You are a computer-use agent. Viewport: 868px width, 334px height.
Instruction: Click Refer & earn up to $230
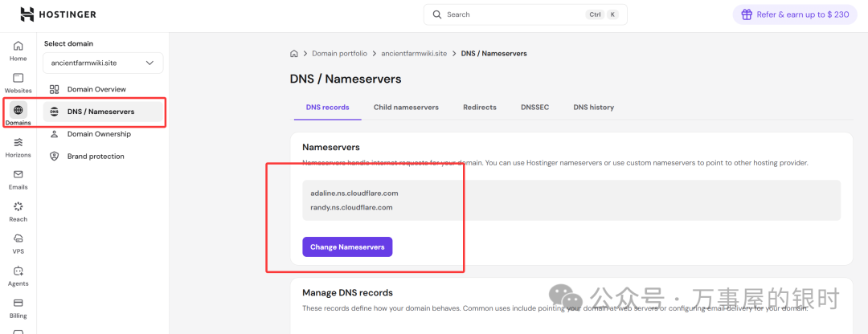coord(794,14)
